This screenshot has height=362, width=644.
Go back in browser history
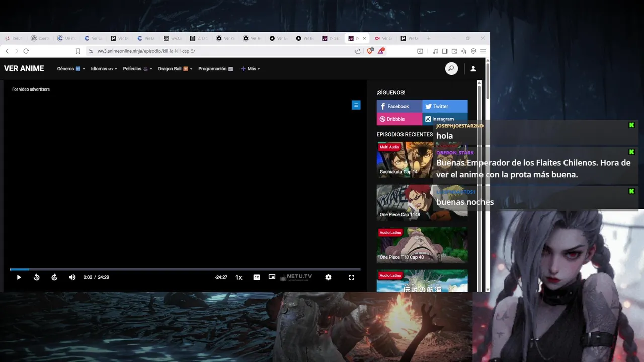pos(7,51)
